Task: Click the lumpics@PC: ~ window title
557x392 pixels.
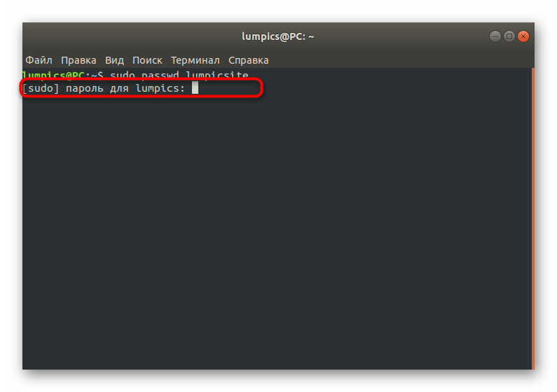Action: tap(277, 36)
